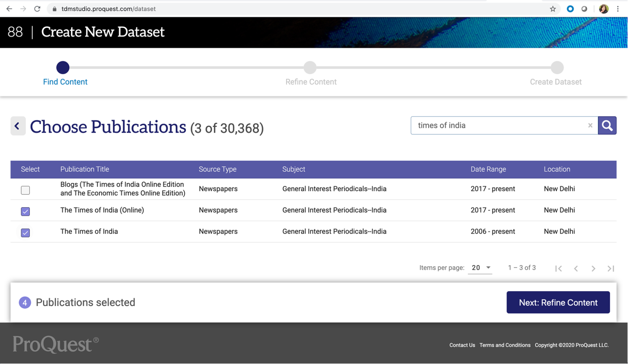
Task: Go to next page of results
Action: [x=593, y=268]
